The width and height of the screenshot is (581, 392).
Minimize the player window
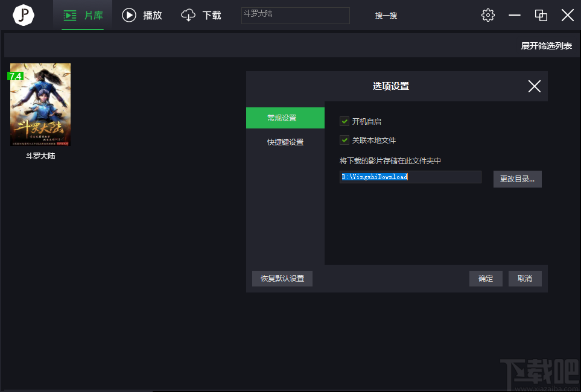coord(514,15)
